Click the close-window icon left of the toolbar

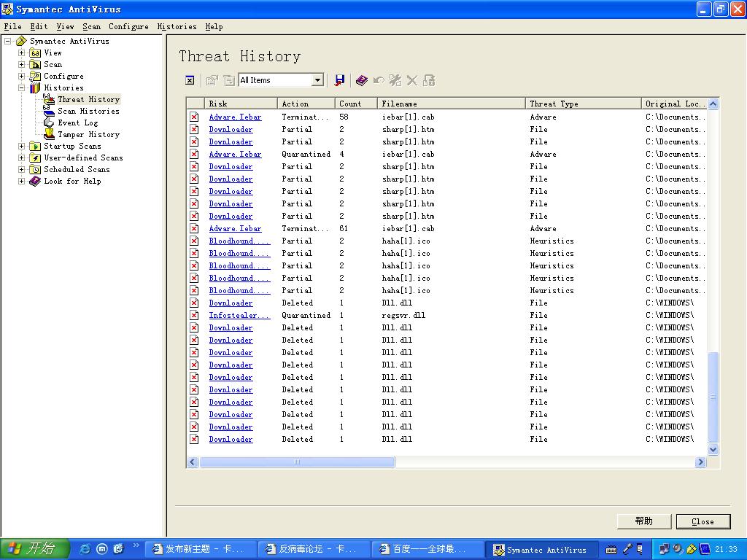190,80
